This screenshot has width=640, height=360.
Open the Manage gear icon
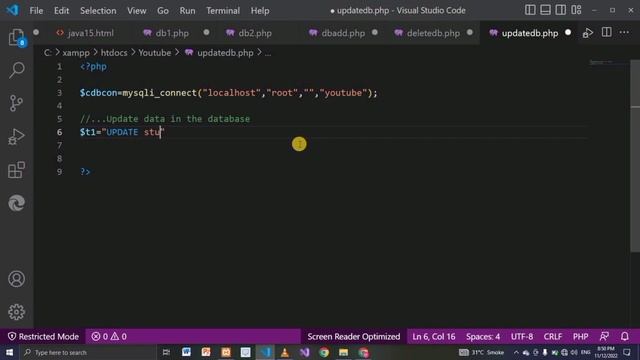16,312
